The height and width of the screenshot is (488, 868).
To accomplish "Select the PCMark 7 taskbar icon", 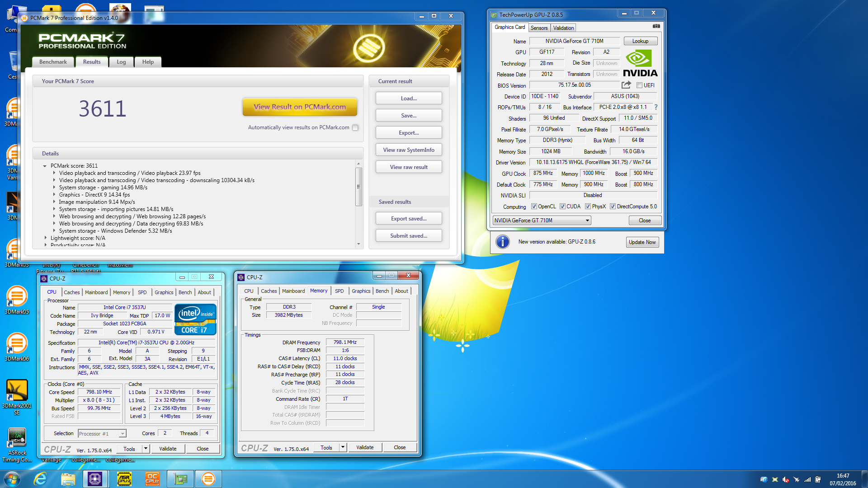I will pos(208,479).
